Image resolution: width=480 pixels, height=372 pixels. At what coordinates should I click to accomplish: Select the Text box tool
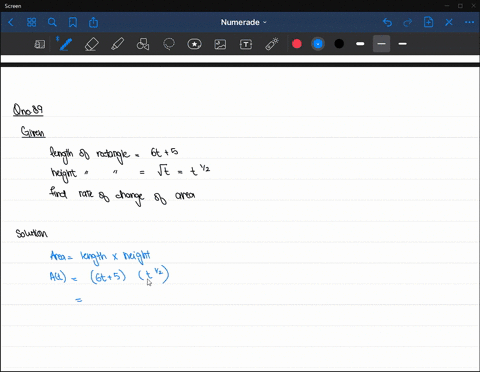[246, 44]
